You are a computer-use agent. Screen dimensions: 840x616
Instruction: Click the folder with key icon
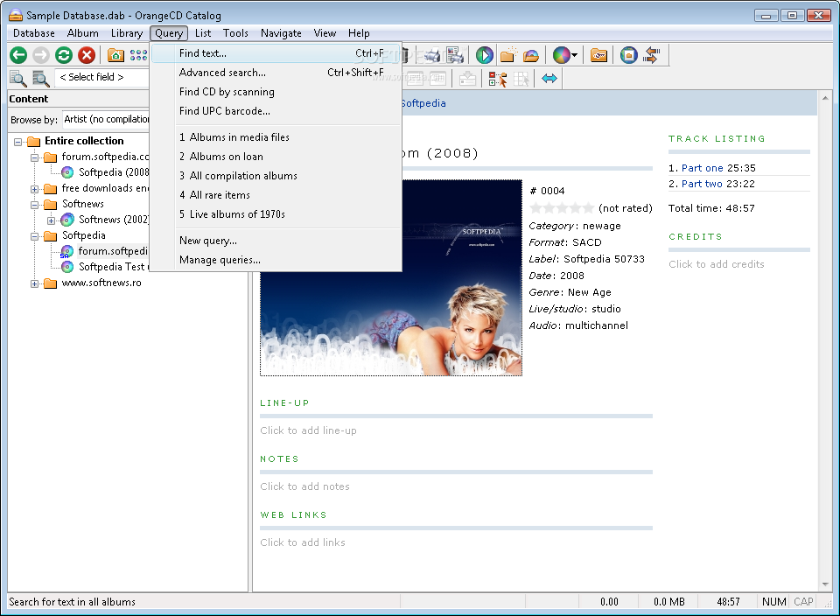pyautogui.click(x=598, y=55)
